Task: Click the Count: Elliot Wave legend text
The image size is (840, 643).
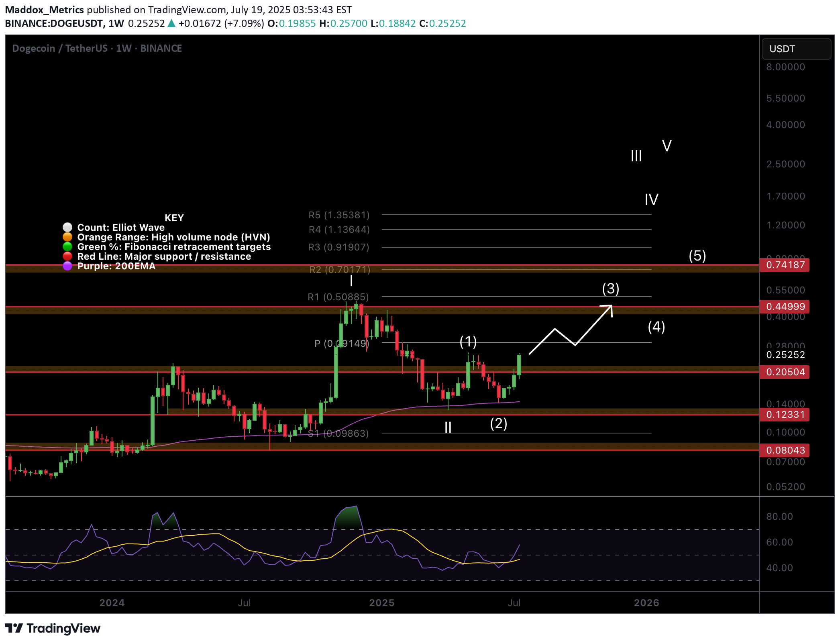Action: pyautogui.click(x=121, y=228)
